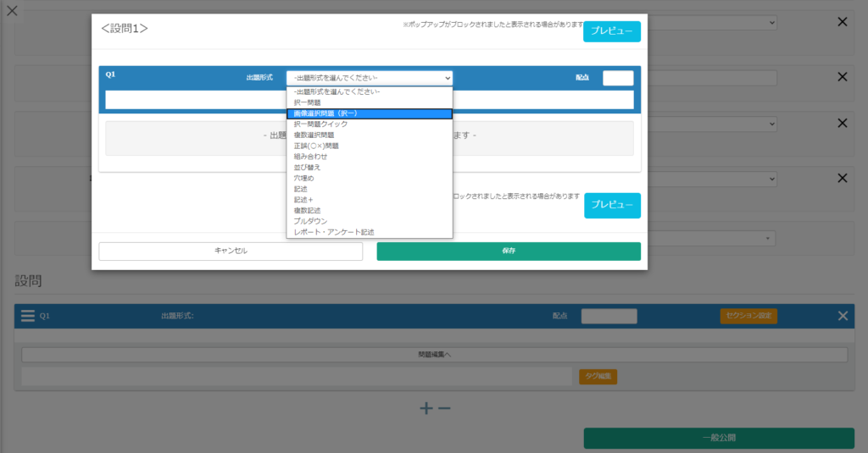Pick 複数記述 format

pyautogui.click(x=370, y=210)
